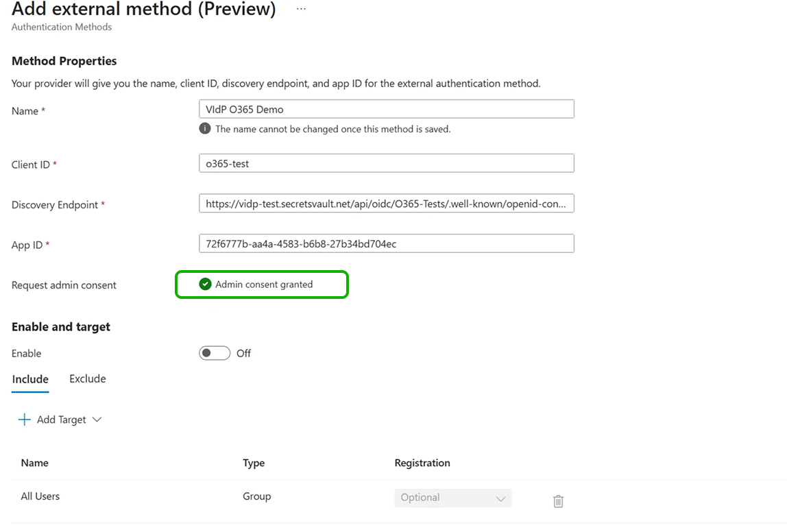The image size is (787, 532).
Task: Click the Name field containing VIdP O365 Demo
Action: (386, 109)
